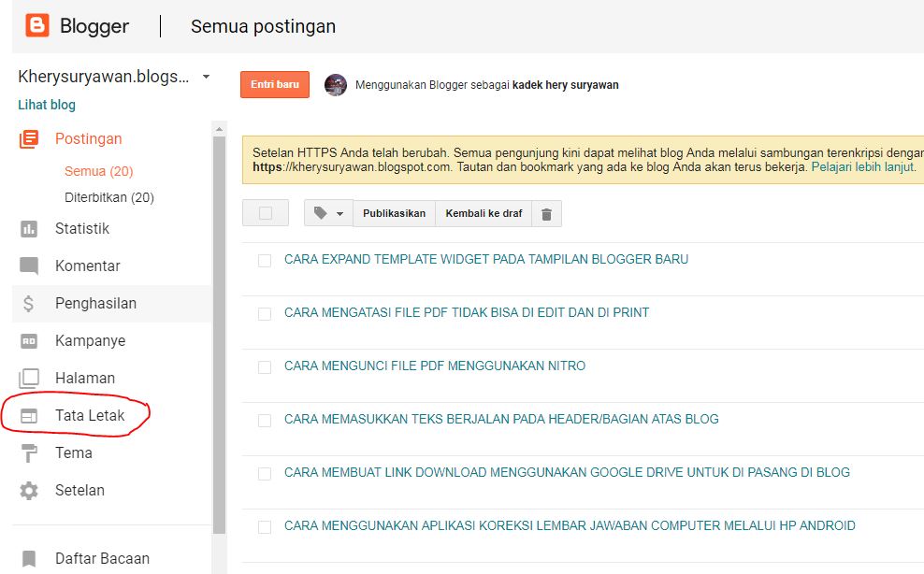924x574 pixels.
Task: Delete selected posts with the trash icon
Action: pos(546,213)
